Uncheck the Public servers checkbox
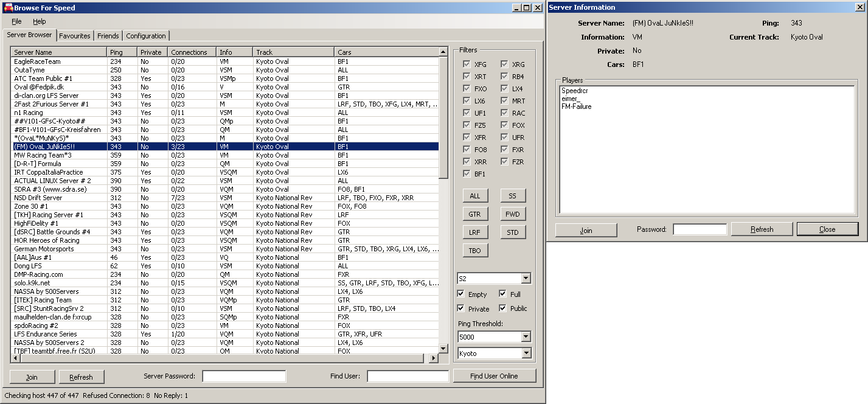 tap(503, 308)
